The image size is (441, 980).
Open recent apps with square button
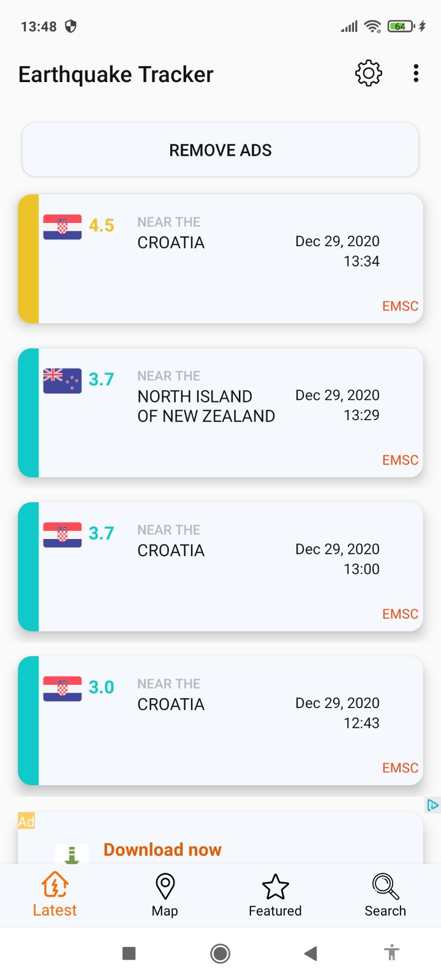[129, 953]
